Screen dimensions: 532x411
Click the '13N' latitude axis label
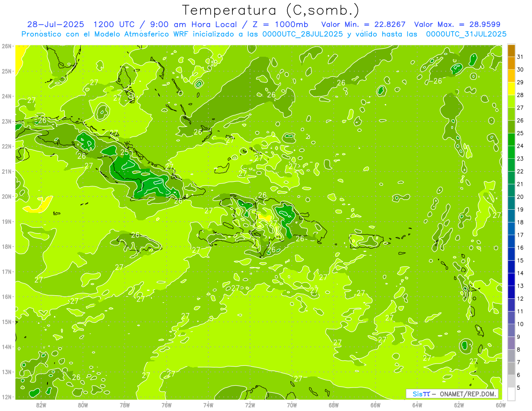(x=7, y=372)
